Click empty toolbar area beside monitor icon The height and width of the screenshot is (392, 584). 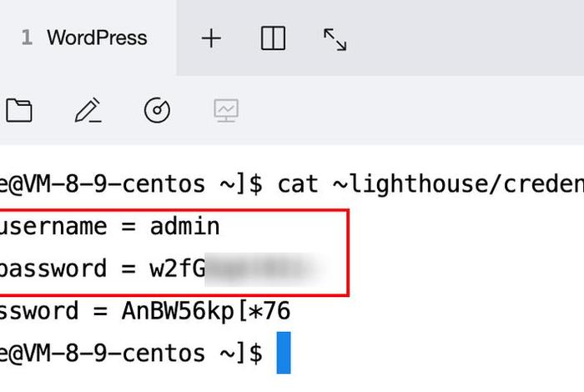click(410, 111)
